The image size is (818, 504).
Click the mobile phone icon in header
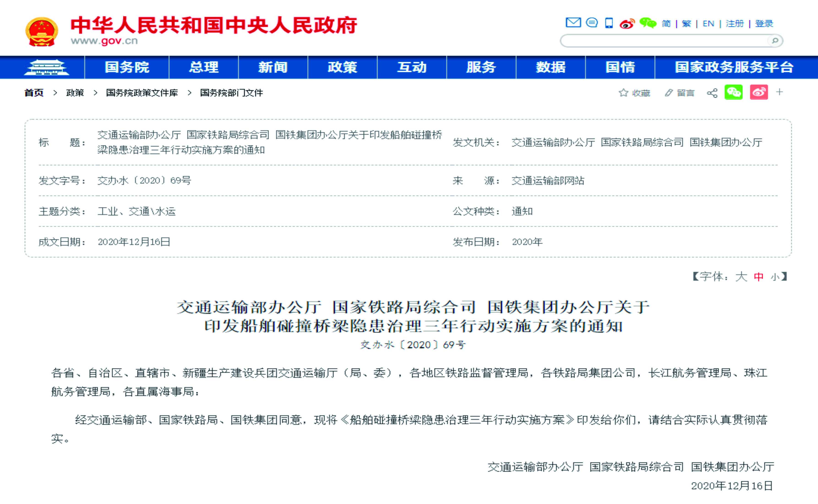[x=609, y=23]
